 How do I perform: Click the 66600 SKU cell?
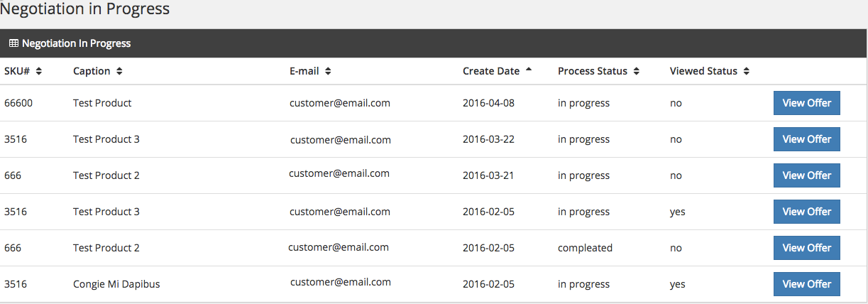pyautogui.click(x=18, y=103)
